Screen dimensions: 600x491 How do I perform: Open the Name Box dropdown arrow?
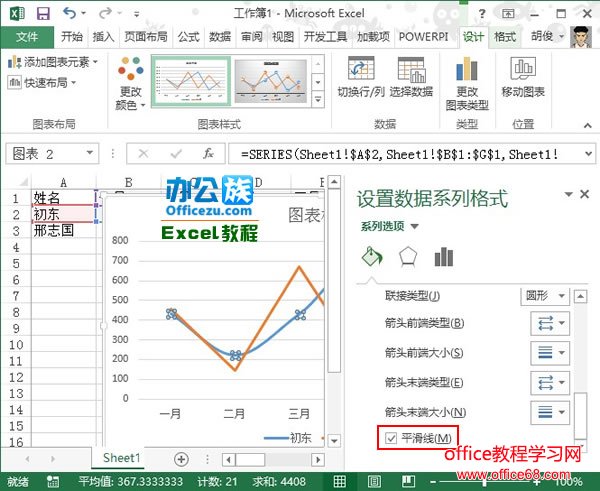90,153
